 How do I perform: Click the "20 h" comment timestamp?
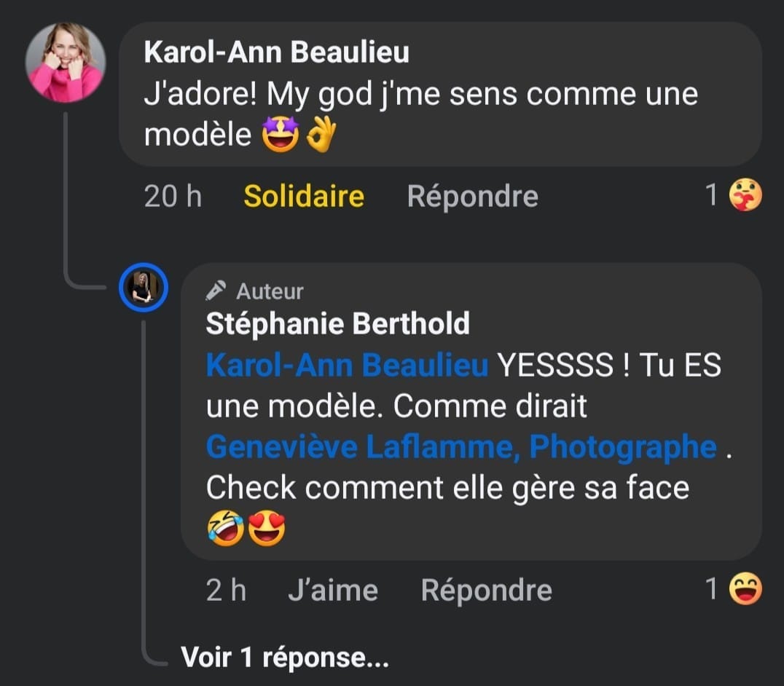(x=173, y=196)
